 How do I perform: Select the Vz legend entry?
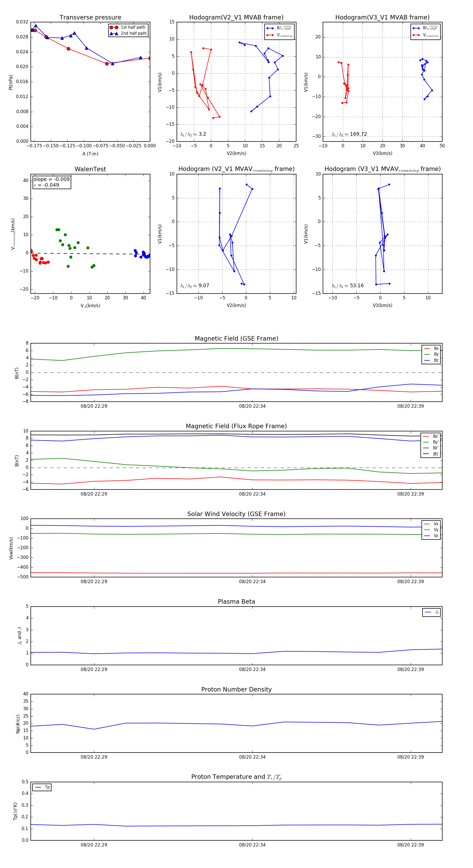coord(431,536)
